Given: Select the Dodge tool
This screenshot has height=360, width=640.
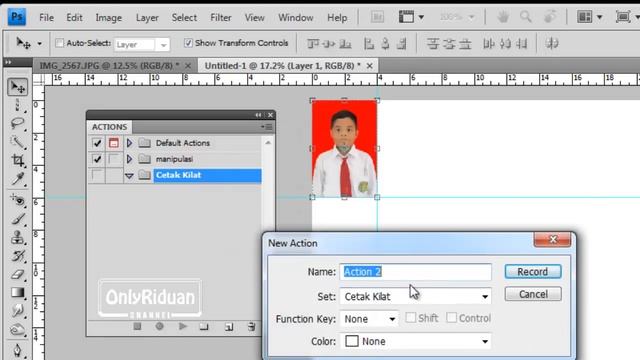Looking at the screenshot, I should 18,329.
